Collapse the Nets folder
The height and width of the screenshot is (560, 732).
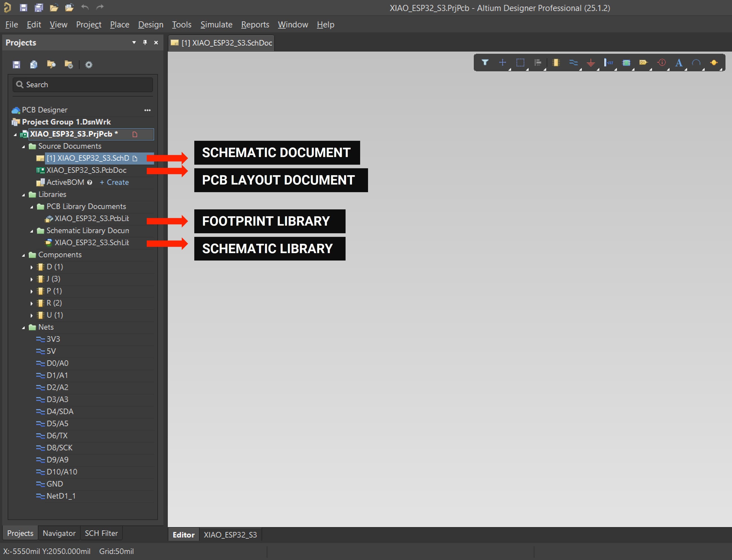pos(23,327)
